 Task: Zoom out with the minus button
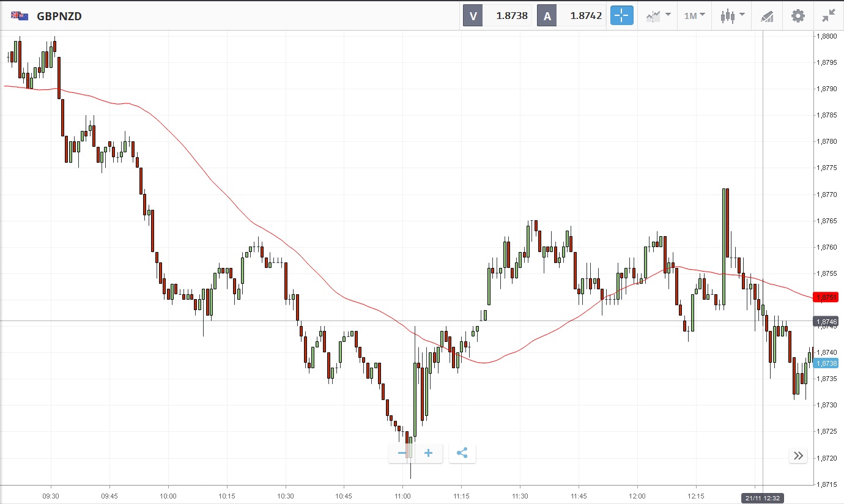[402, 453]
